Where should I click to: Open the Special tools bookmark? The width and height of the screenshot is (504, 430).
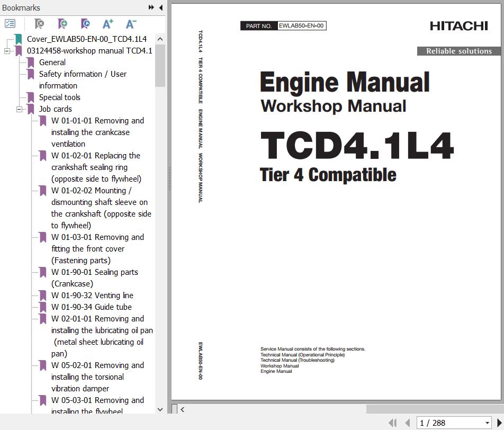click(x=60, y=97)
